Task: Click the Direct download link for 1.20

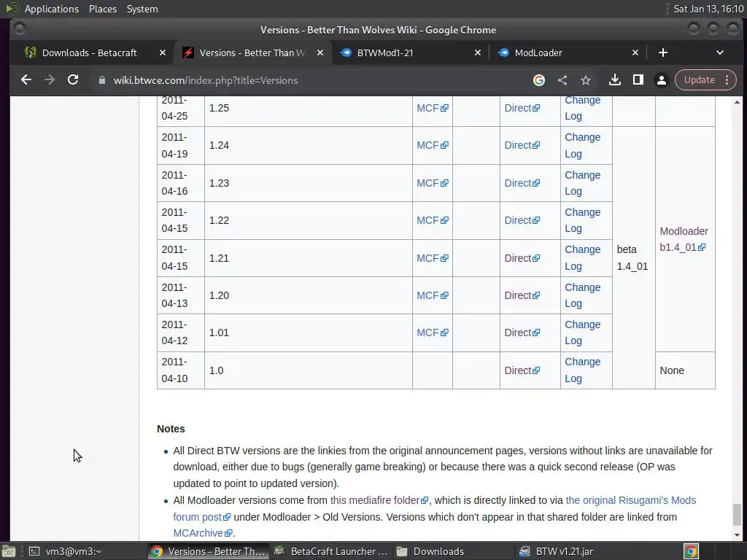Action: (x=522, y=295)
